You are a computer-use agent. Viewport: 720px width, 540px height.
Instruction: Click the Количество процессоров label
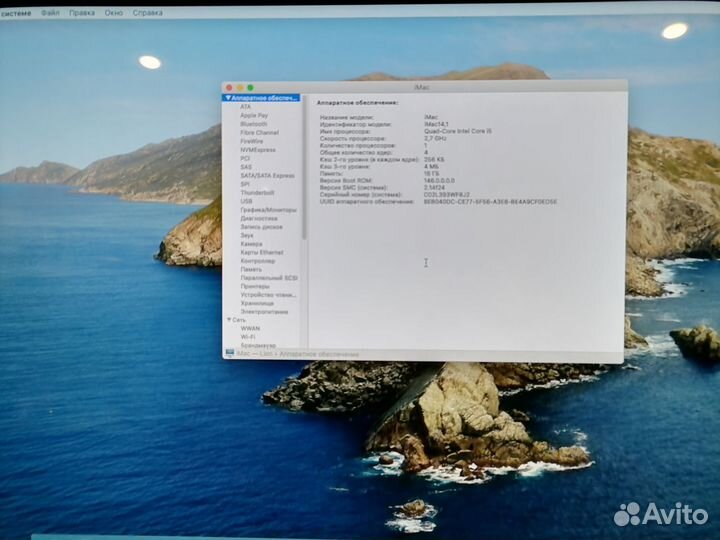tap(357, 146)
